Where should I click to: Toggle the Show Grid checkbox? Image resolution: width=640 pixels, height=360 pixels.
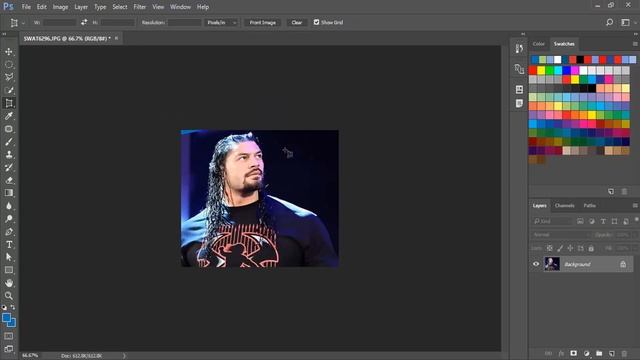pos(316,22)
